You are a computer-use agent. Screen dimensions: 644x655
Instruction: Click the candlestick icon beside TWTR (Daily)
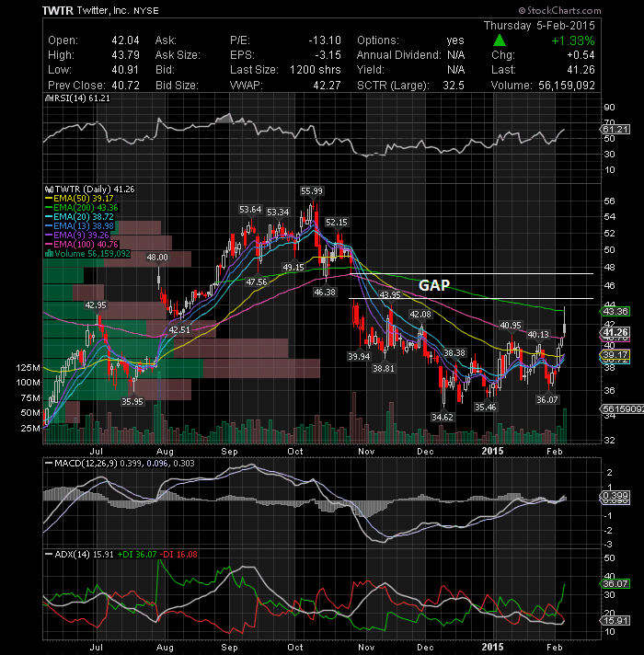(x=50, y=190)
